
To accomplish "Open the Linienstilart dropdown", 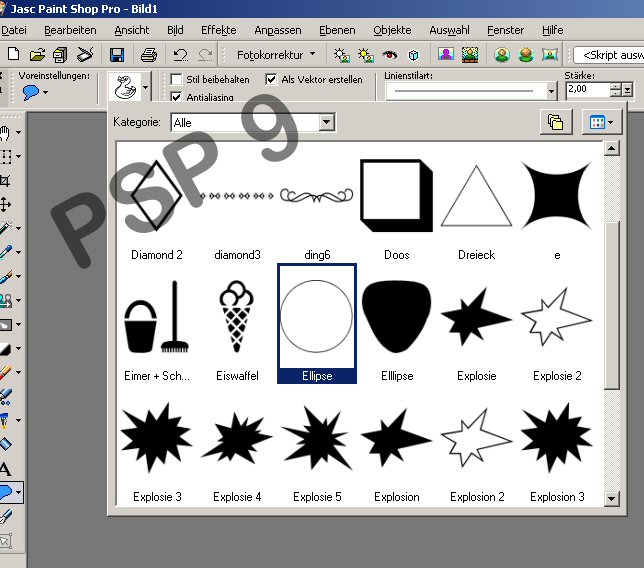I will tap(551, 91).
